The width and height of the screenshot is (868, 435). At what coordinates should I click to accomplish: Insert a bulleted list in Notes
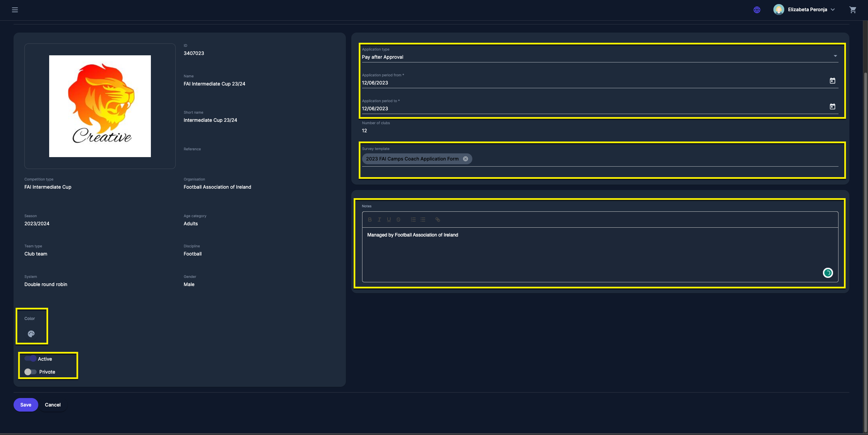pyautogui.click(x=423, y=220)
